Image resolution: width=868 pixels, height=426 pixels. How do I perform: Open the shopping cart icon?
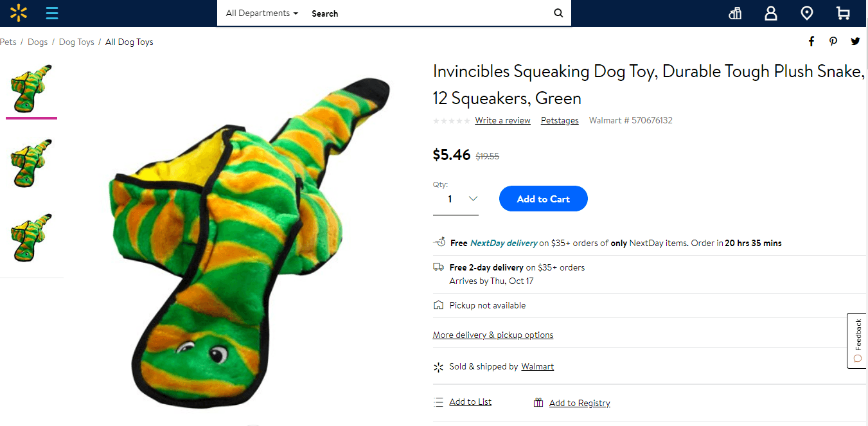[842, 13]
